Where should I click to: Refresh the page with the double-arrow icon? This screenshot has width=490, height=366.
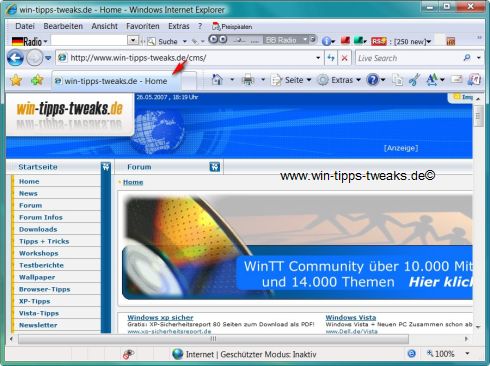[x=331, y=58]
